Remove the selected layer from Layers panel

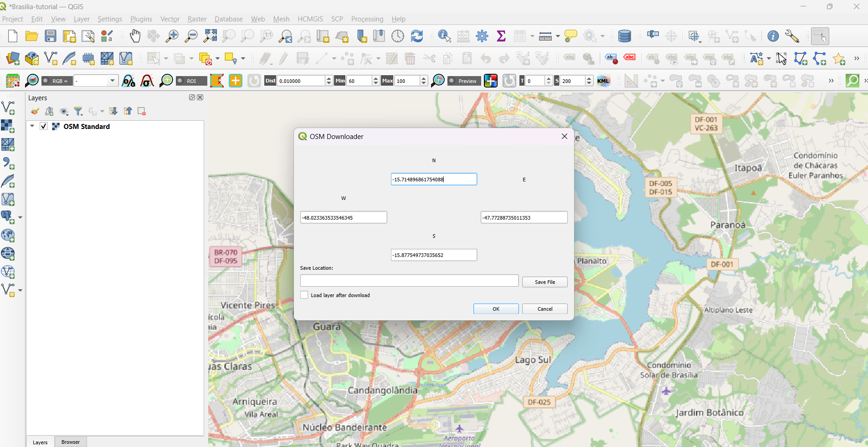[142, 111]
